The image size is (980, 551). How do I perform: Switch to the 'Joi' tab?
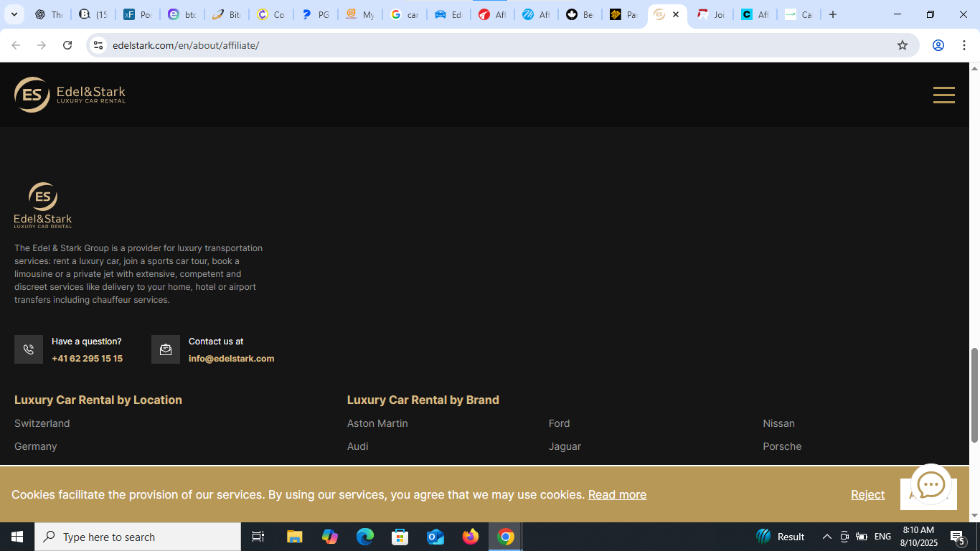coord(711,14)
